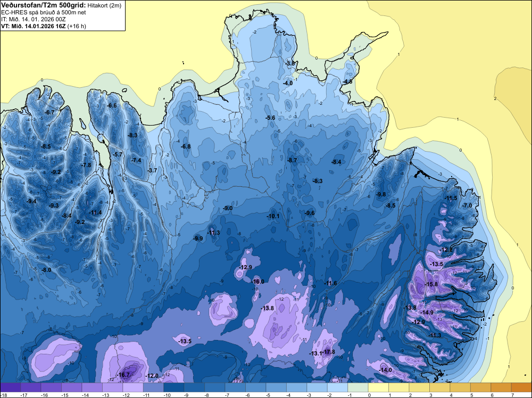Image resolution: width=532 pixels, height=398 pixels.
Task: Click the -9.6 temperature label
Action: (310, 213)
